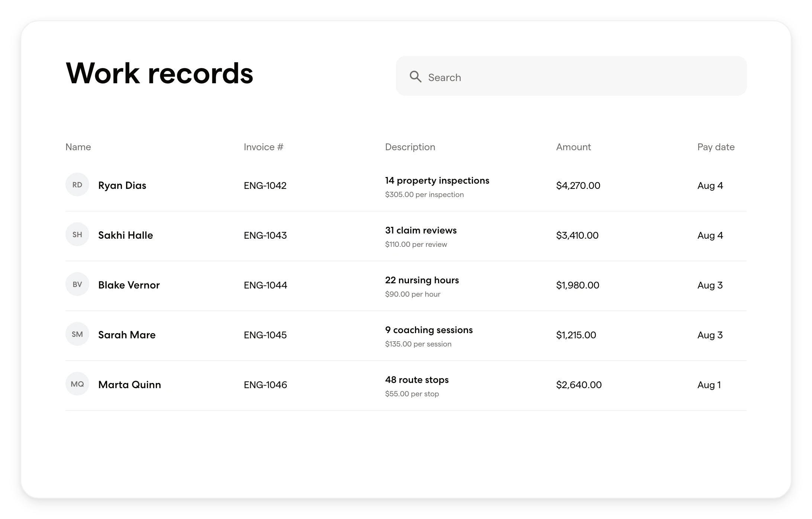
Task: Click invoice number ENG-1046
Action: pyautogui.click(x=265, y=385)
